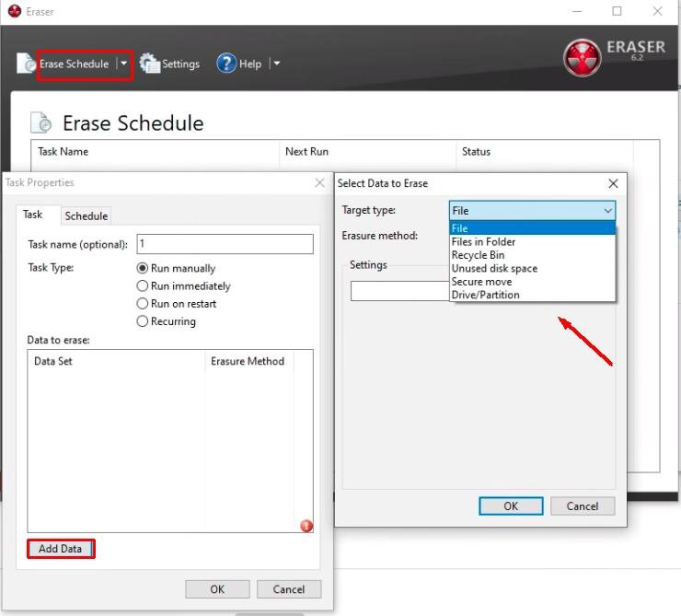Screen dimensions: 681x616
Task: Click the 'Task name (optional):' label
Action: coord(77,245)
